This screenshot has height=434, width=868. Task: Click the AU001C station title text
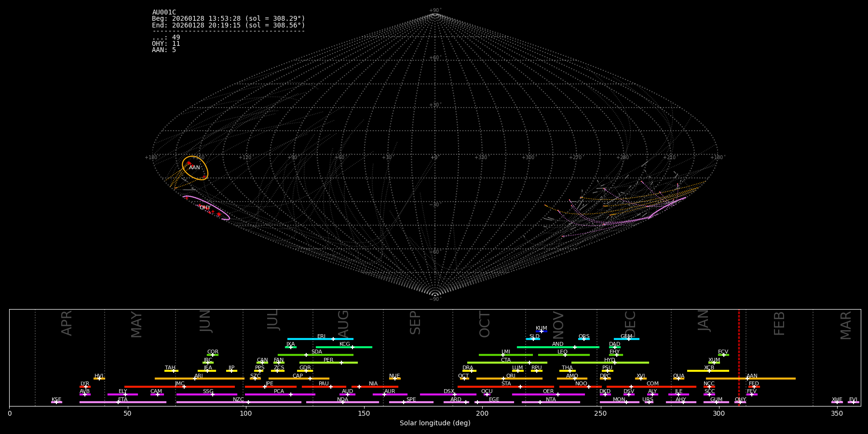[x=164, y=13]
